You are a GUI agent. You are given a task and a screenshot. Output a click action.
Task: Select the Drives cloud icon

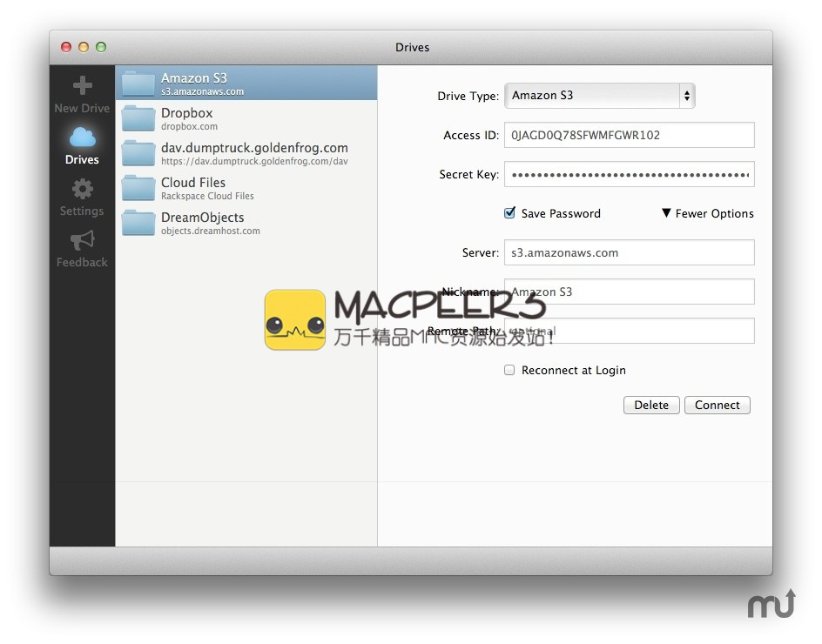82,137
